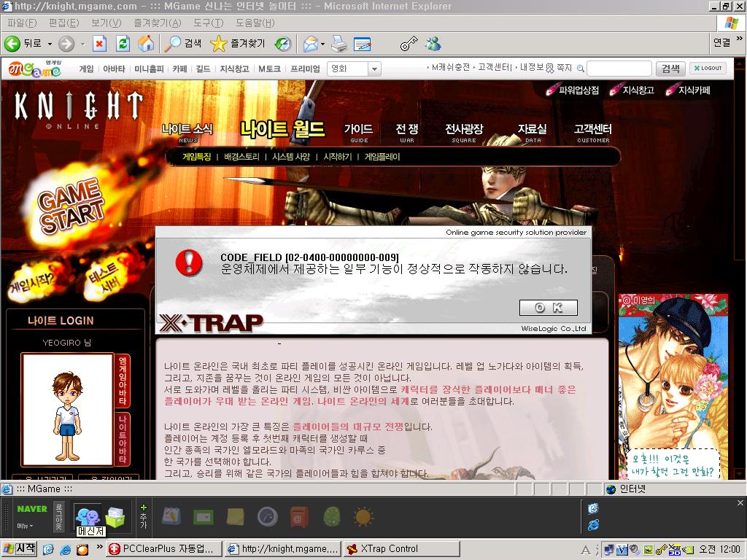The image size is (747, 560).
Task: Select the 나이트 소식 NEWS tab
Action: pyautogui.click(x=187, y=132)
